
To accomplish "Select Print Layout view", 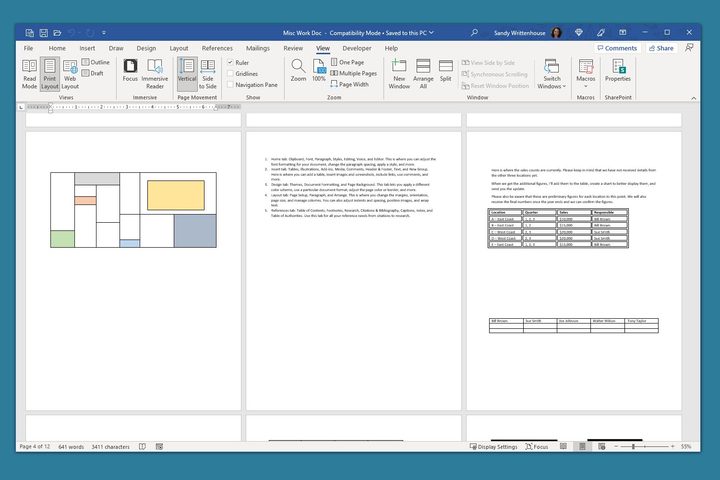I will [x=50, y=73].
